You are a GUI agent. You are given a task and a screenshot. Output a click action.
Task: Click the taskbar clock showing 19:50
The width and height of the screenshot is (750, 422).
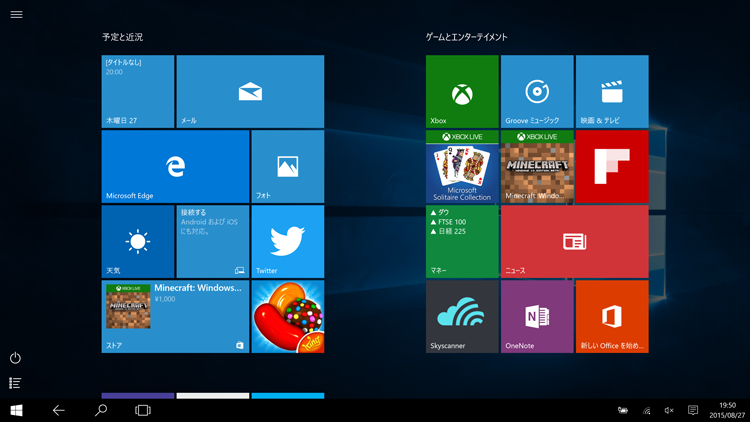(727, 410)
